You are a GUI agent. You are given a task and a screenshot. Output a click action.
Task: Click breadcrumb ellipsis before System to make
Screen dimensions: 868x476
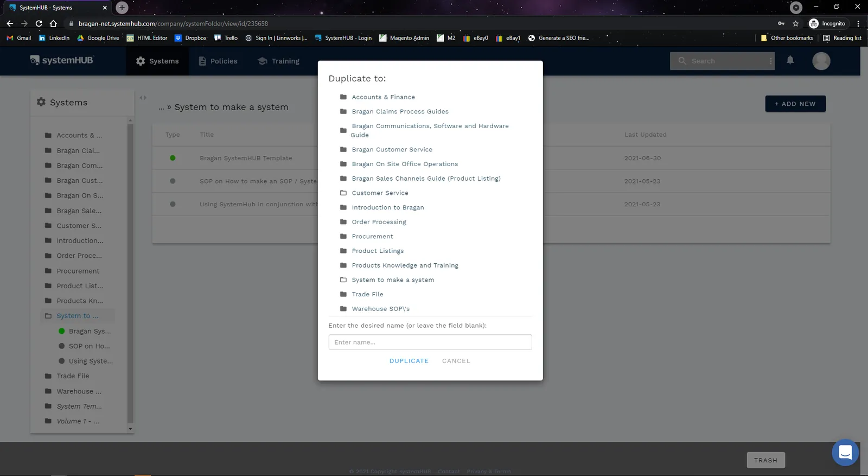161,107
